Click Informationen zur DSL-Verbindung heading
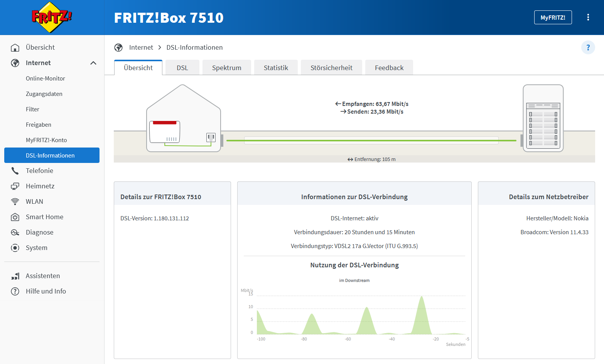This screenshot has height=364, width=604. 354,197
